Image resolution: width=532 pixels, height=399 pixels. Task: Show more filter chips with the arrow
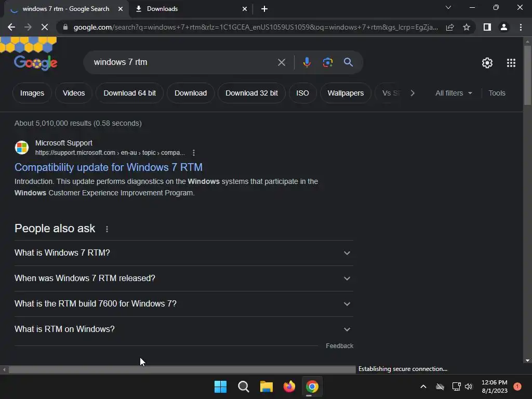(413, 93)
